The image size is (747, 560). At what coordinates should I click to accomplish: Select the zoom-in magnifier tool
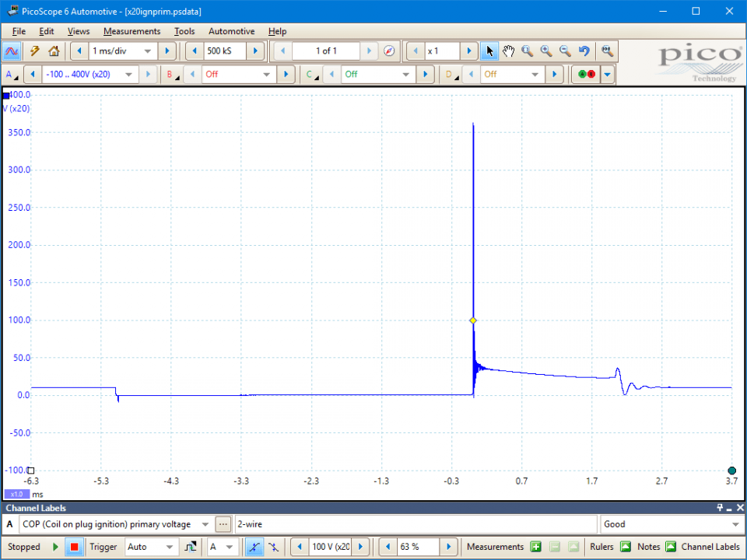[546, 51]
